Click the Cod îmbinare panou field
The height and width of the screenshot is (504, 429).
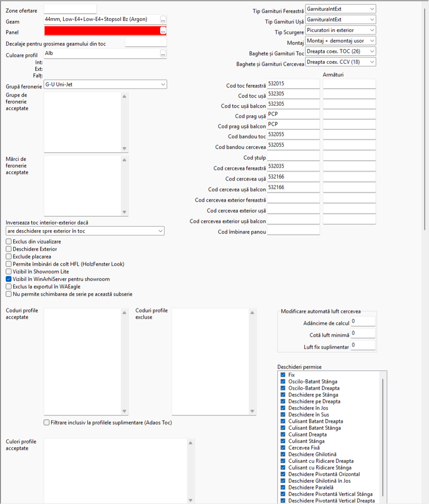(x=293, y=230)
